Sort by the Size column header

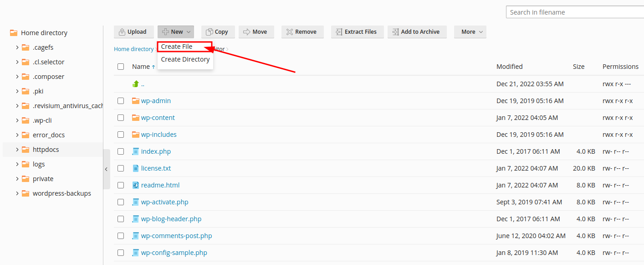(x=579, y=67)
